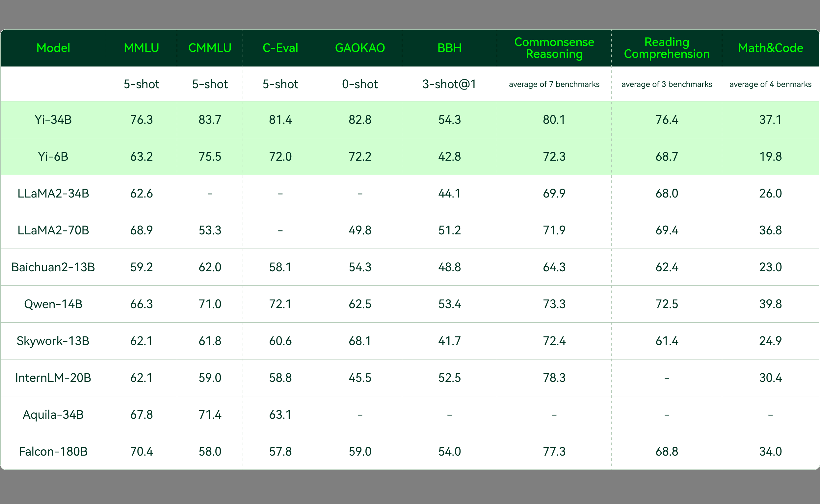Select the Model column header
This screenshot has height=504, width=820.
point(53,48)
